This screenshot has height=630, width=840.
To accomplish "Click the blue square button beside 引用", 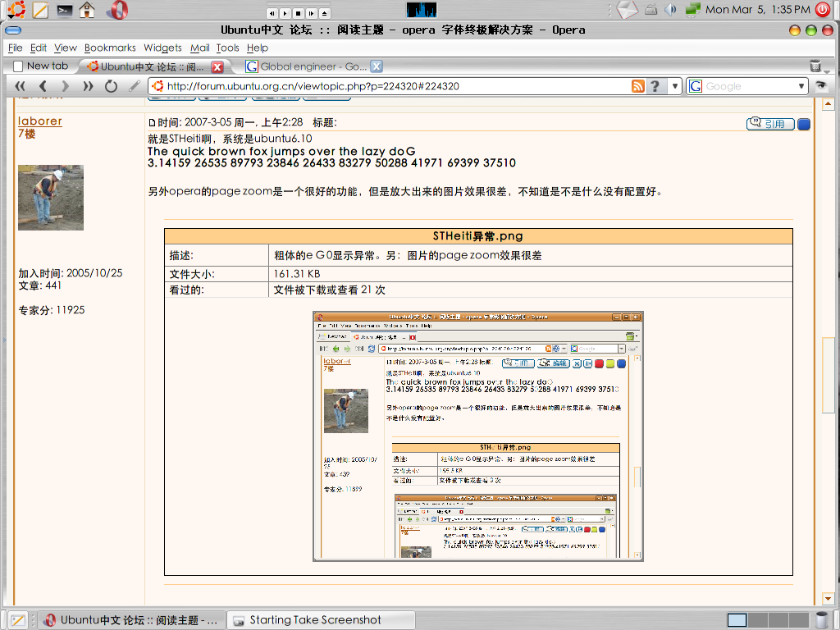I will [x=804, y=125].
